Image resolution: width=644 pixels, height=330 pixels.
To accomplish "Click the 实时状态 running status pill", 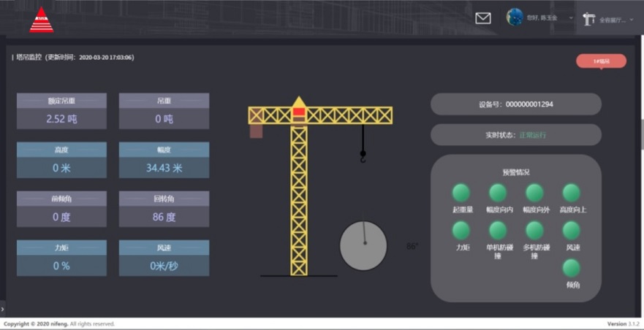I will click(x=515, y=135).
